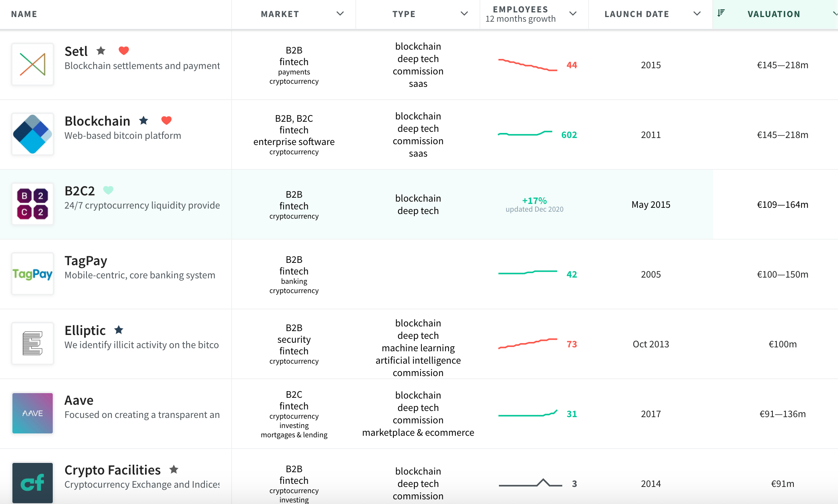The image size is (838, 504).
Task: Click the star icon next to Elliptic
Action: point(119,330)
